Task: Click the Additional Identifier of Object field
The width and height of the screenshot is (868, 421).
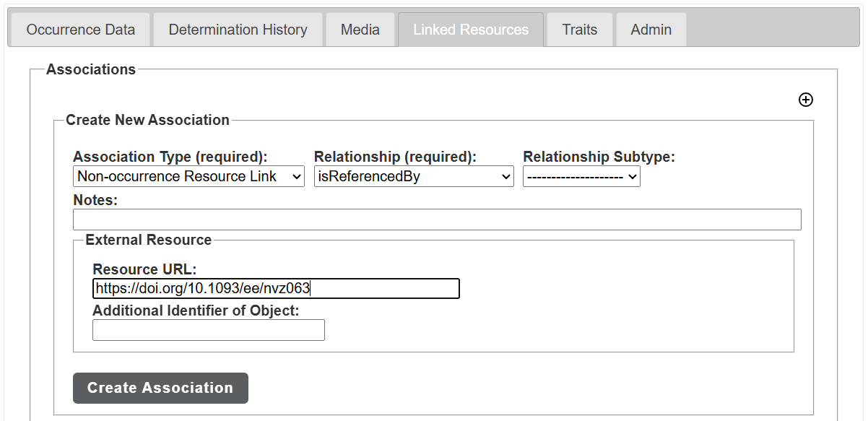Action: (x=208, y=330)
